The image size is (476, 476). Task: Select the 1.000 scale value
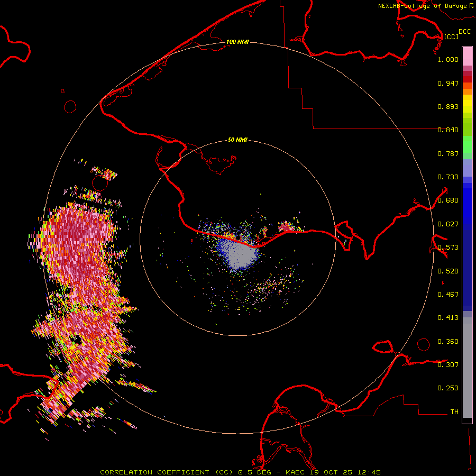click(448, 59)
